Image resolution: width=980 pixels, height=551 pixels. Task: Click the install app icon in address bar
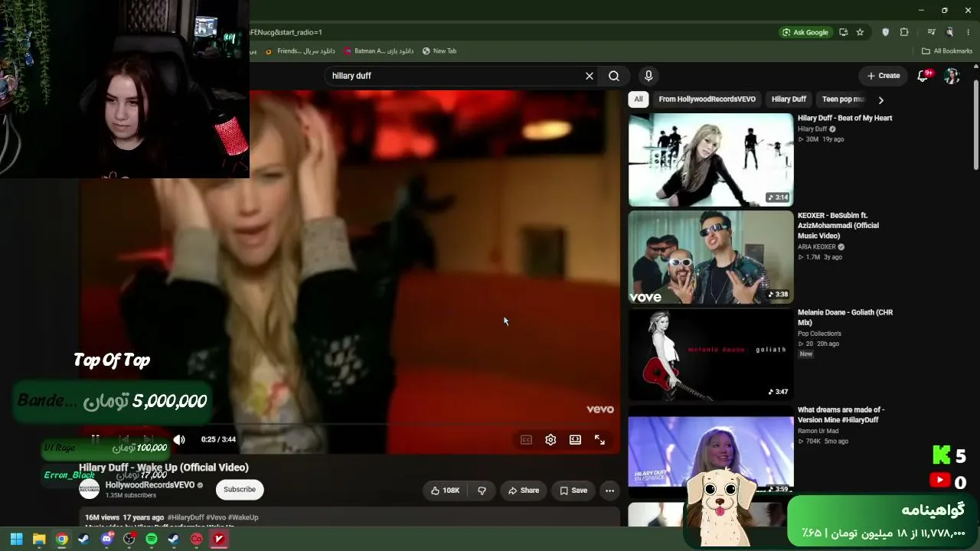click(843, 32)
